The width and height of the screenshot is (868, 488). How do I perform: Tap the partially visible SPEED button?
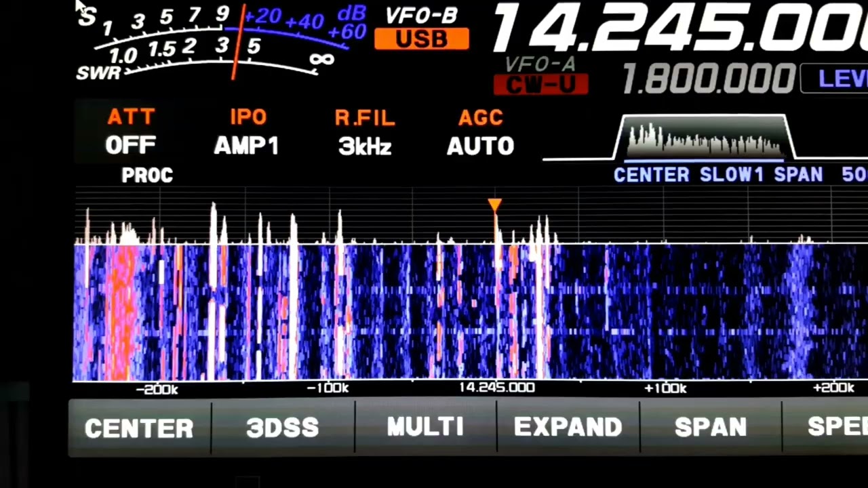click(x=826, y=428)
